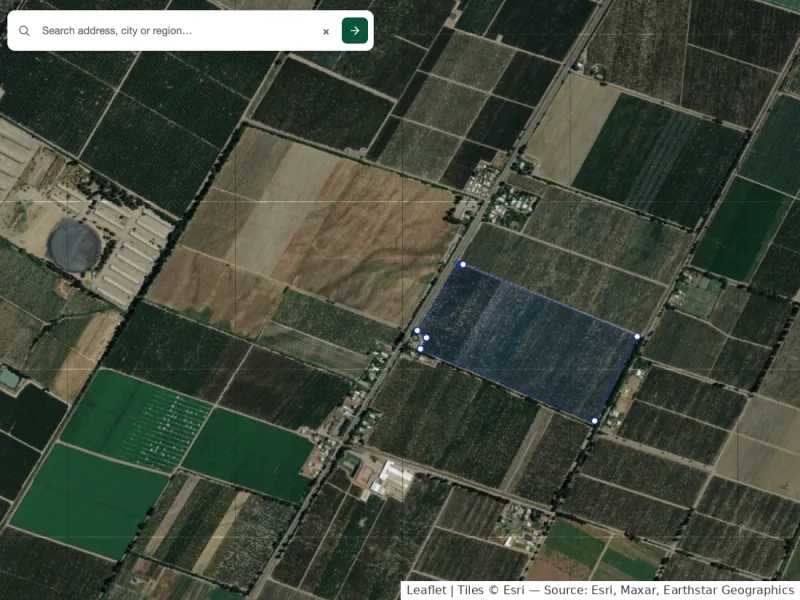Select the polygon's southernmost vertex handle
Viewport: 800px width, 600px height.
coord(594,421)
